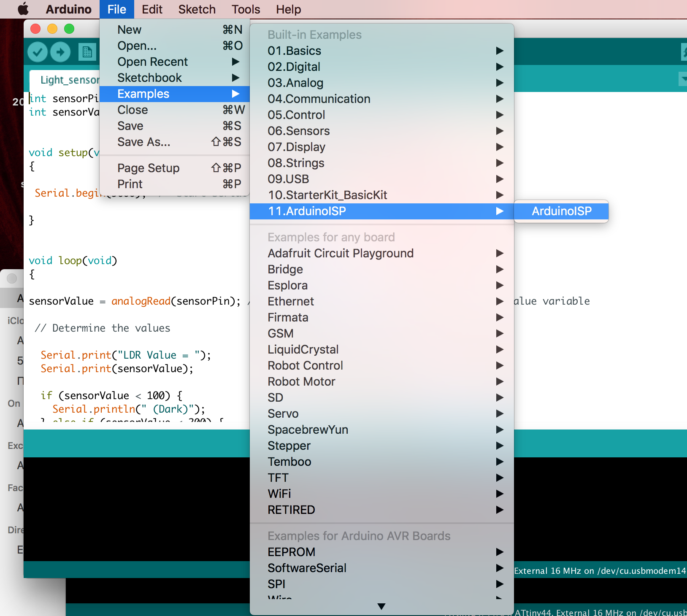Open the Robot Motor examples submenu
This screenshot has height=616, width=687.
[x=382, y=381]
